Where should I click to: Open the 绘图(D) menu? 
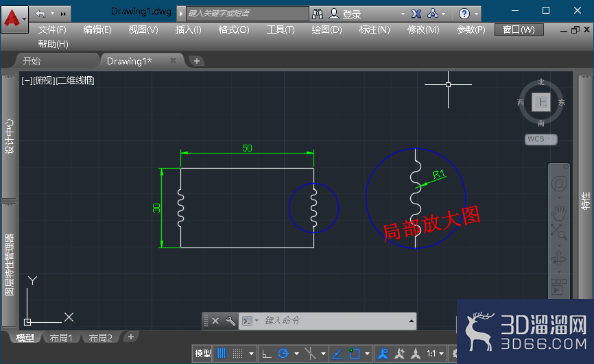[x=326, y=29]
